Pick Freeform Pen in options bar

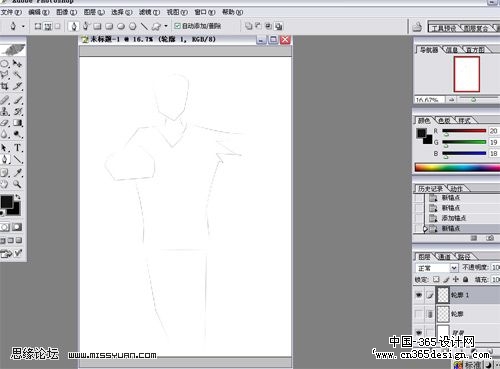[86, 26]
